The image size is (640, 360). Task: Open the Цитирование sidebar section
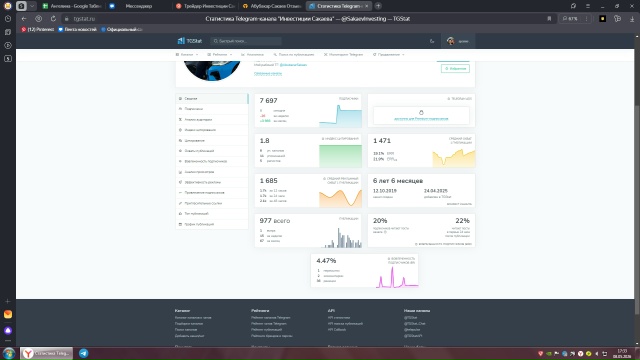point(212,140)
